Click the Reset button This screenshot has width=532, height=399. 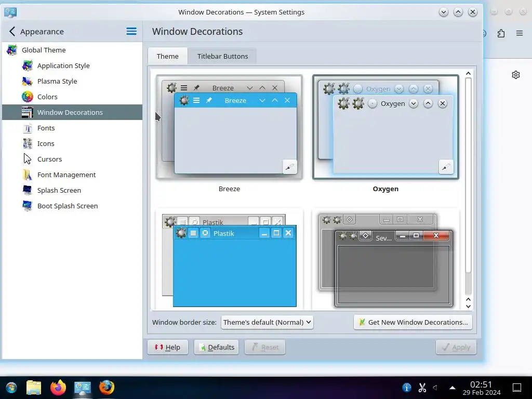[x=265, y=347]
